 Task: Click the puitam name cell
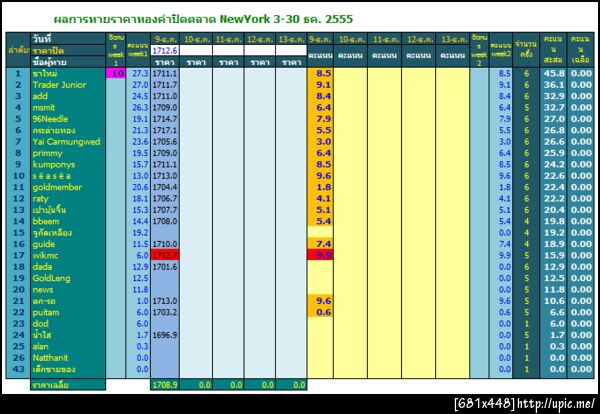click(x=68, y=312)
